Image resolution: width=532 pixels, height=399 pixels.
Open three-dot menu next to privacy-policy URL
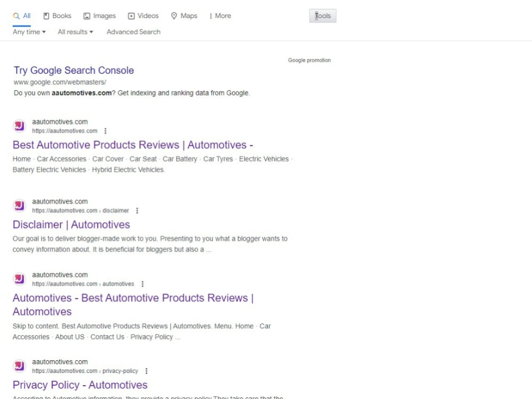click(x=147, y=371)
